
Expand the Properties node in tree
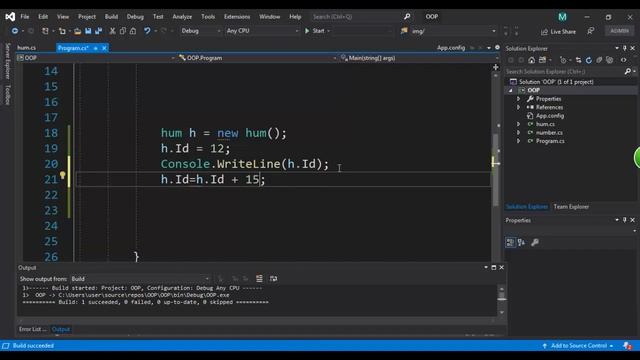pyautogui.click(x=518, y=99)
